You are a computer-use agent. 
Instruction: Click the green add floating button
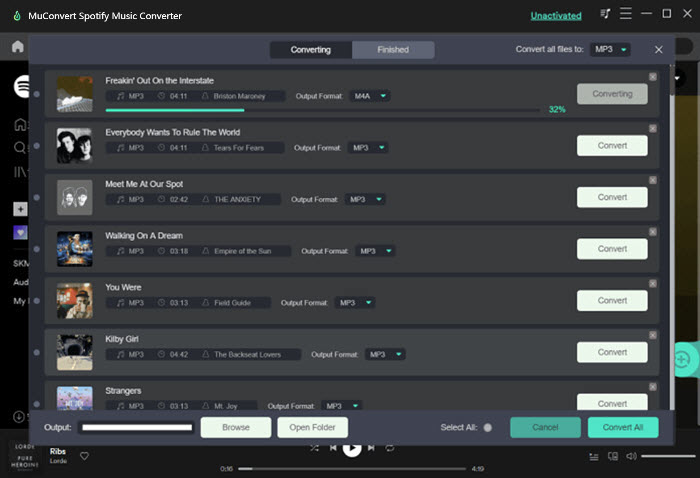[x=683, y=359]
